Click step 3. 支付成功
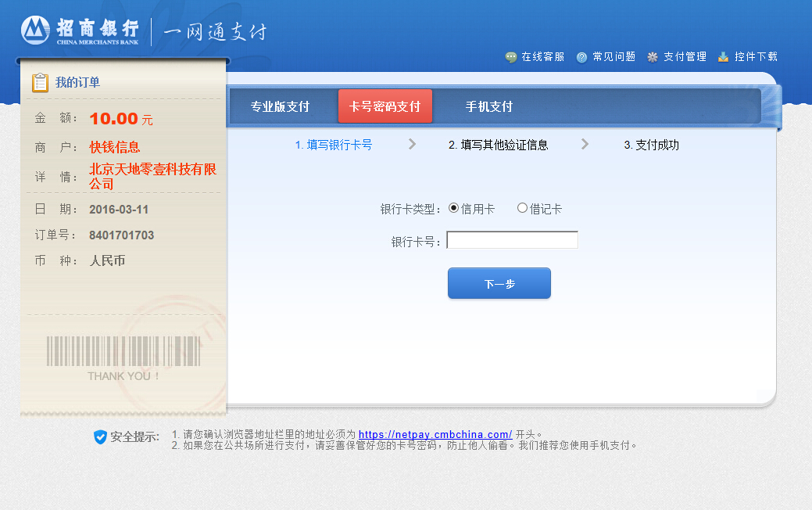The image size is (812, 510). [652, 145]
